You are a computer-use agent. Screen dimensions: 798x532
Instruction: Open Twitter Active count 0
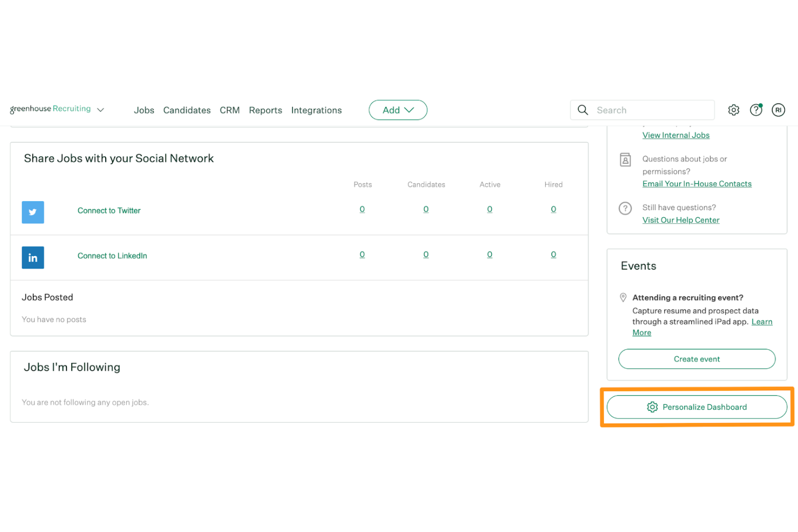[x=490, y=209]
